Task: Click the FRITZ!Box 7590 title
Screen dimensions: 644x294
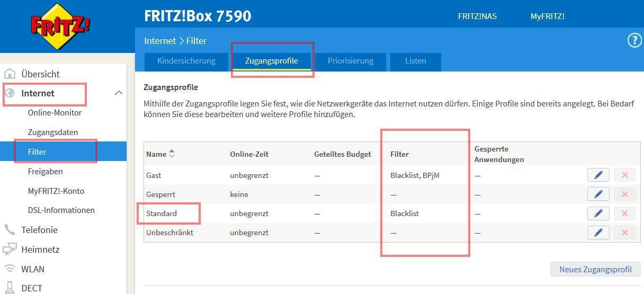Action: coord(198,16)
